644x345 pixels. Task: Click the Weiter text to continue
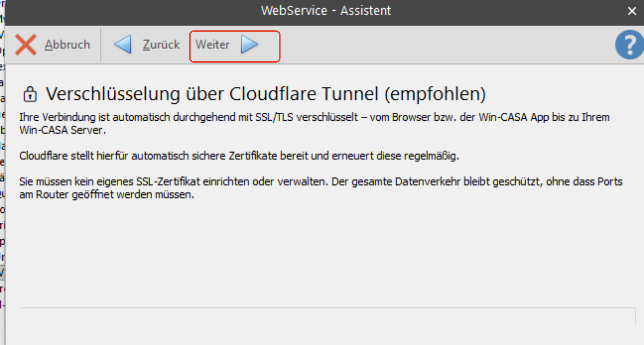coord(212,45)
